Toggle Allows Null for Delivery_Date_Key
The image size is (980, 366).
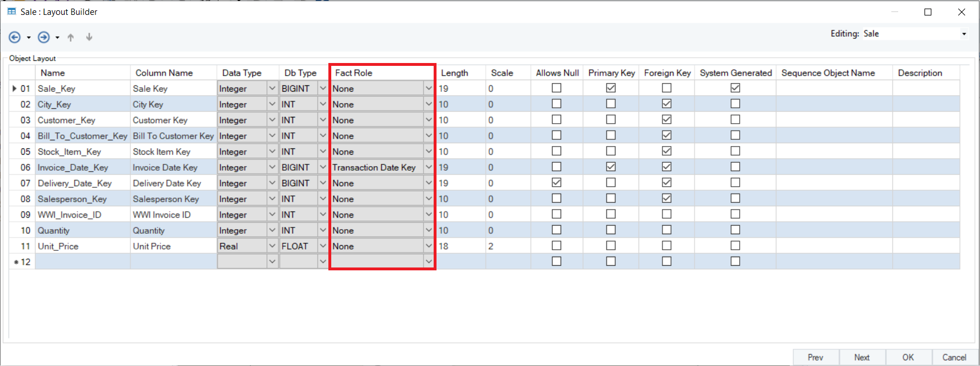tap(556, 183)
